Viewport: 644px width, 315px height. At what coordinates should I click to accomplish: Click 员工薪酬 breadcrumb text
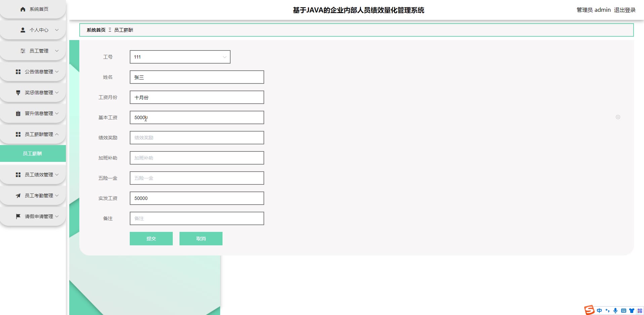[x=124, y=30]
